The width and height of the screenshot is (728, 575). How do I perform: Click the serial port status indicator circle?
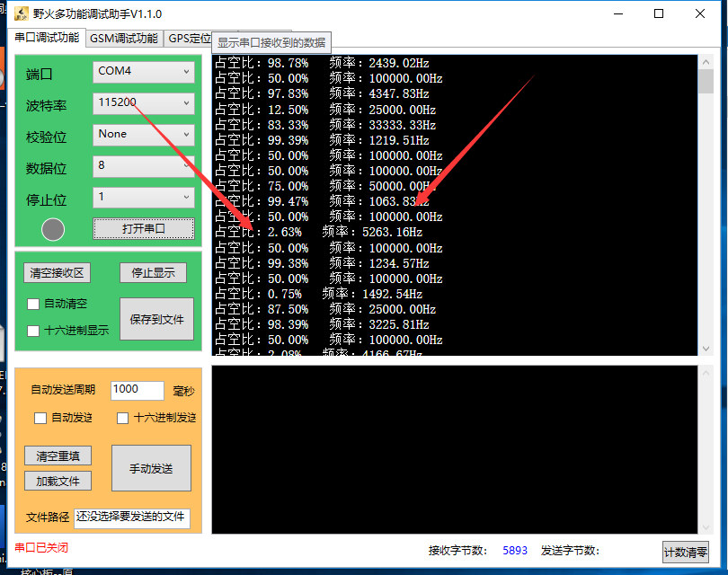click(x=52, y=229)
